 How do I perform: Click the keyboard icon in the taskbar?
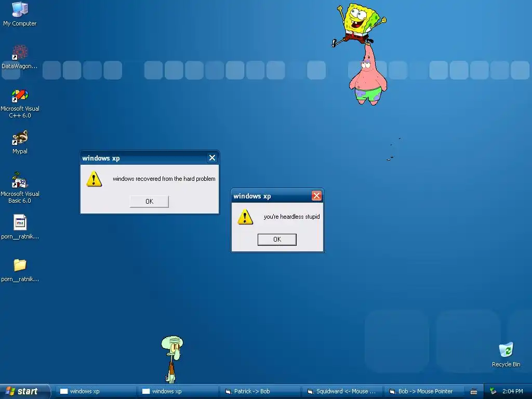coord(474,392)
